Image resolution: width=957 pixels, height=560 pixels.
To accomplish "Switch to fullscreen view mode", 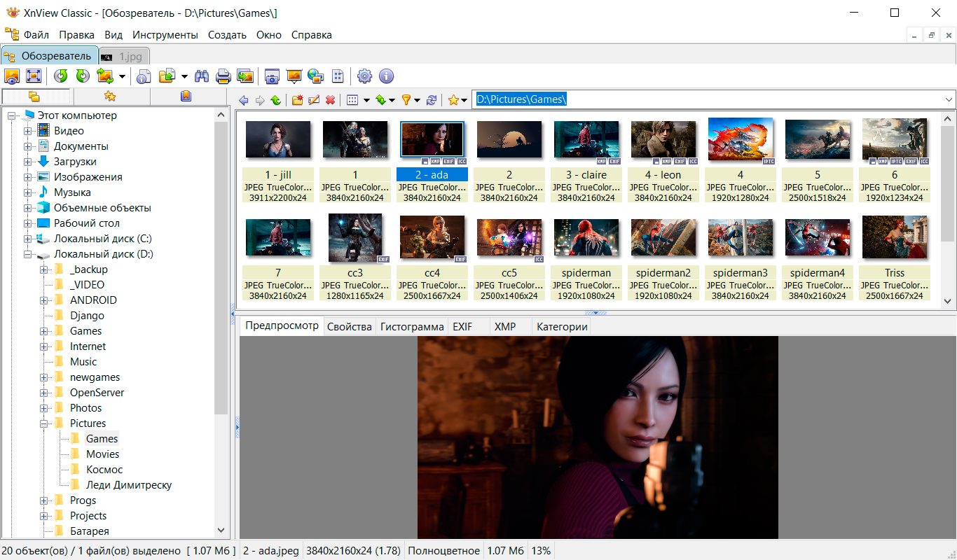I will [x=33, y=76].
